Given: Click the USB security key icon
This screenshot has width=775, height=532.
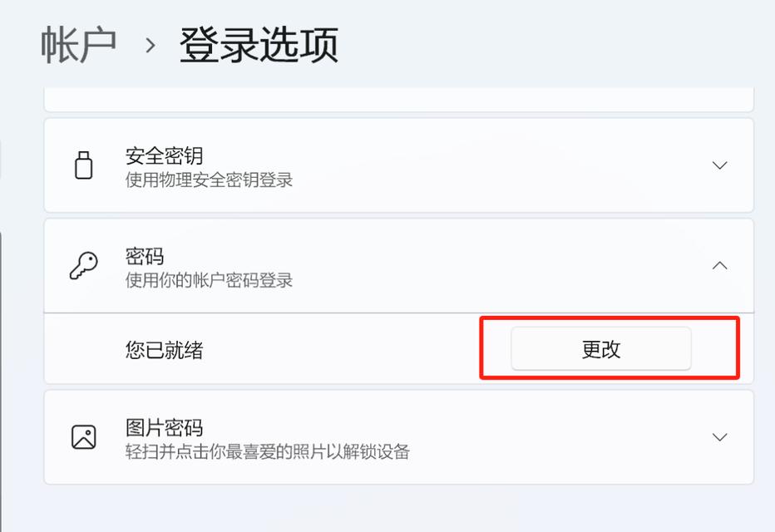Looking at the screenshot, I should [x=83, y=165].
